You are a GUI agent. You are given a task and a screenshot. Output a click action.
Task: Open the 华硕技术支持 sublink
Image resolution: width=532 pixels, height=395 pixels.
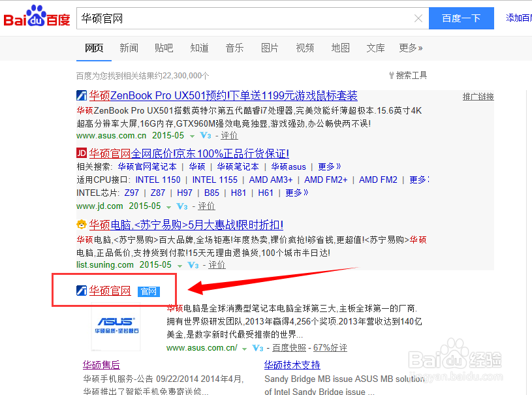292,365
